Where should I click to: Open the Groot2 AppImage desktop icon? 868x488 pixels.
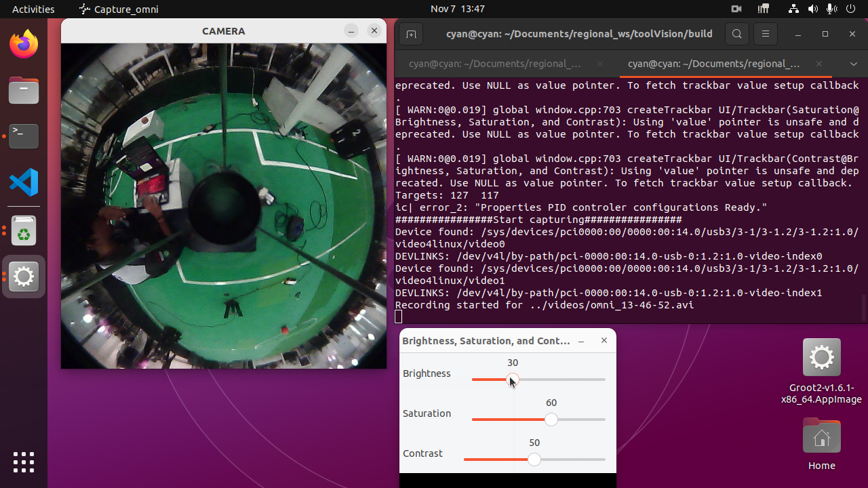[x=821, y=371]
